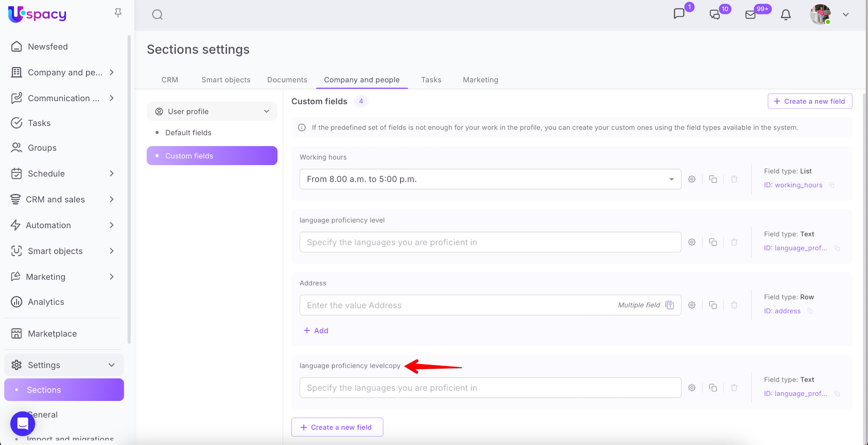Screen dimensions: 868x445
Task: Copy the working_hours field ID
Action: click(x=832, y=185)
